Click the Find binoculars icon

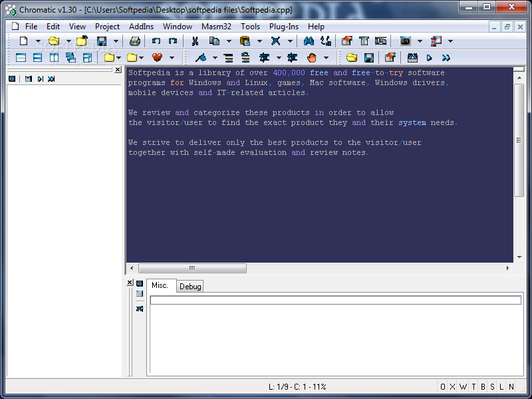309,41
